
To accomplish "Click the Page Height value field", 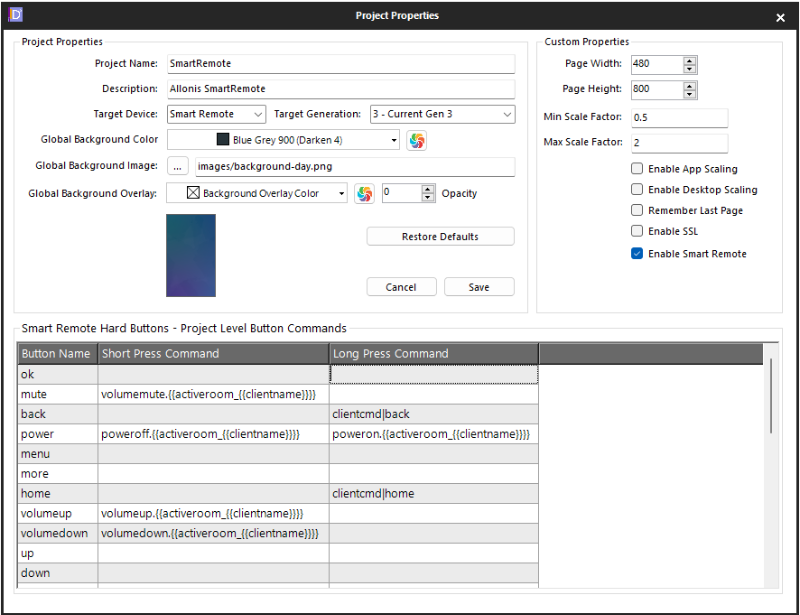I will [x=657, y=90].
